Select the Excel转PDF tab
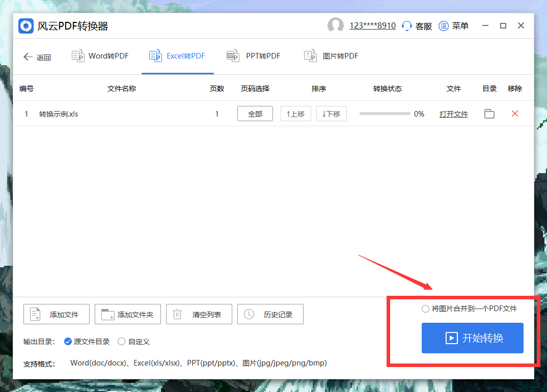This screenshot has height=392, width=547. coord(177,56)
